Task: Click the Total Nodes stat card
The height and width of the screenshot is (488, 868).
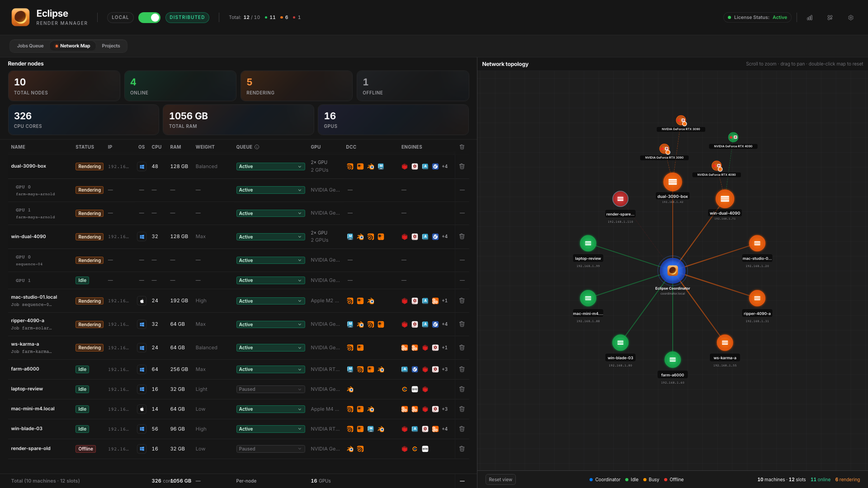Action: click(64, 85)
